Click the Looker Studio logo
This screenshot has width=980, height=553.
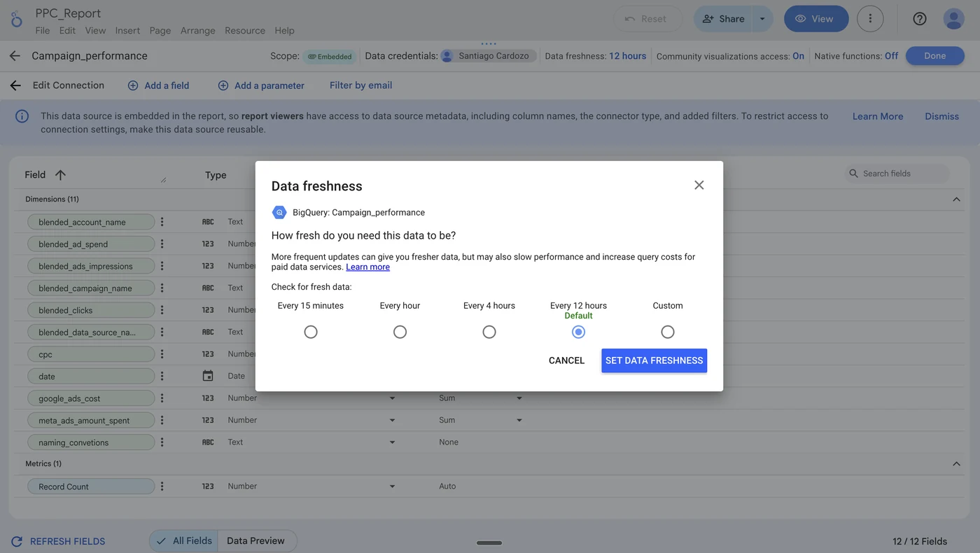pyautogui.click(x=16, y=19)
